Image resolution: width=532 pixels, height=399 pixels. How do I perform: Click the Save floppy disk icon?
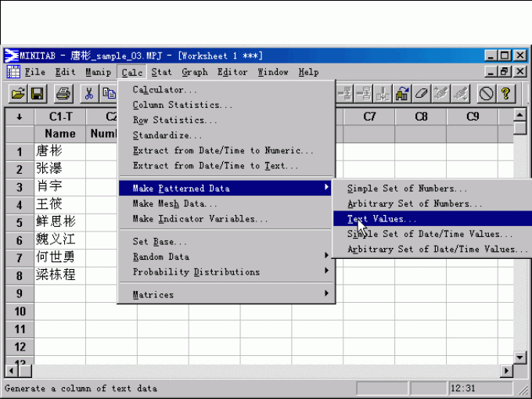coord(37,94)
